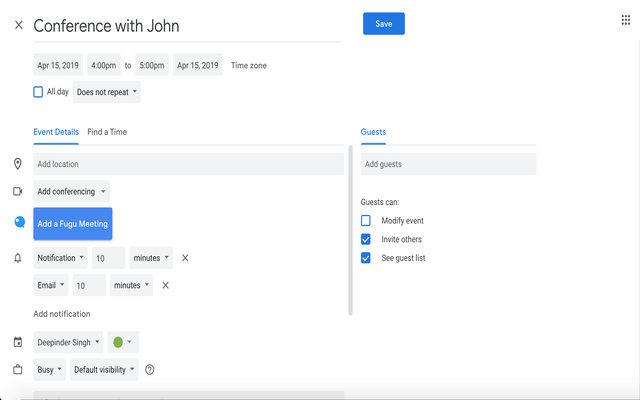Viewport: 640px width, 400px height.
Task: Remove the 10 minute Notification reminder
Action: [x=185, y=258]
